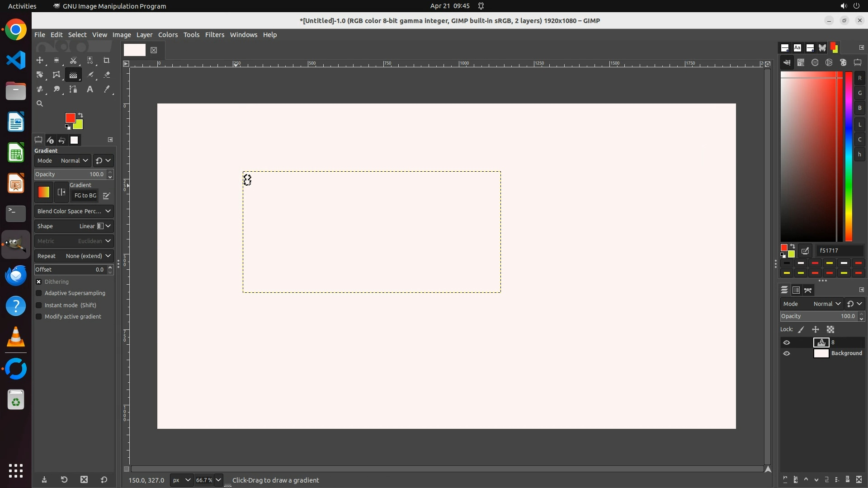The height and width of the screenshot is (488, 868).
Task: Select the Color Picker tool
Action: (x=107, y=89)
